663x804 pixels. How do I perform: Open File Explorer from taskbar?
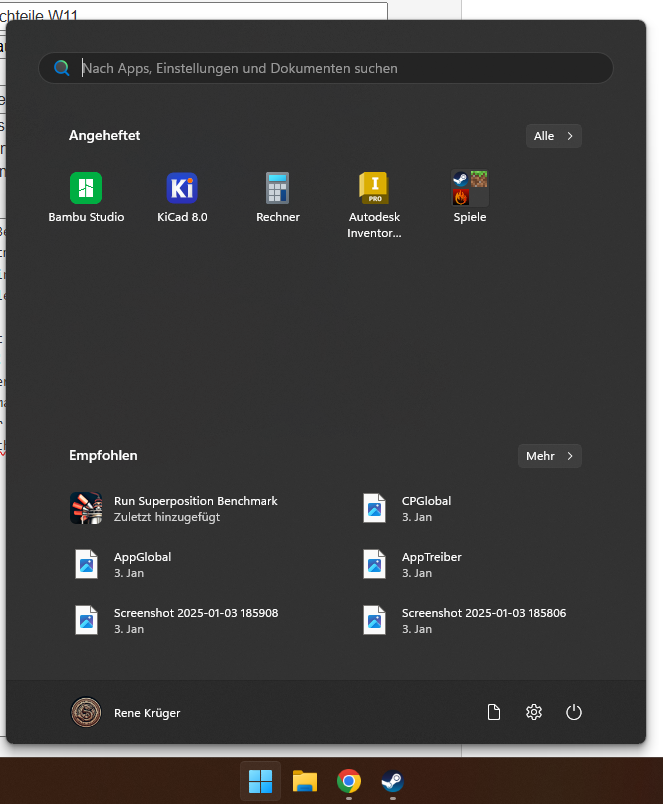(x=305, y=781)
